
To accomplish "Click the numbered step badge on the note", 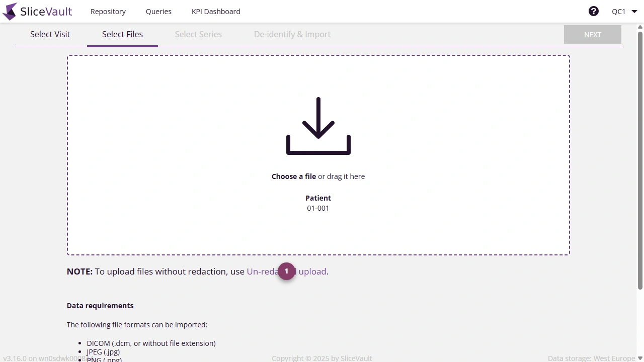I will click(286, 271).
